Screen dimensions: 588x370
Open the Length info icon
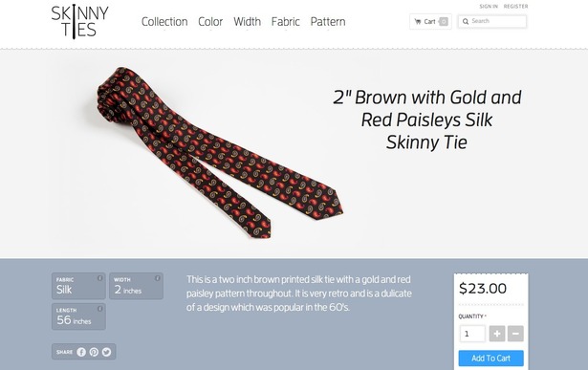pos(100,309)
